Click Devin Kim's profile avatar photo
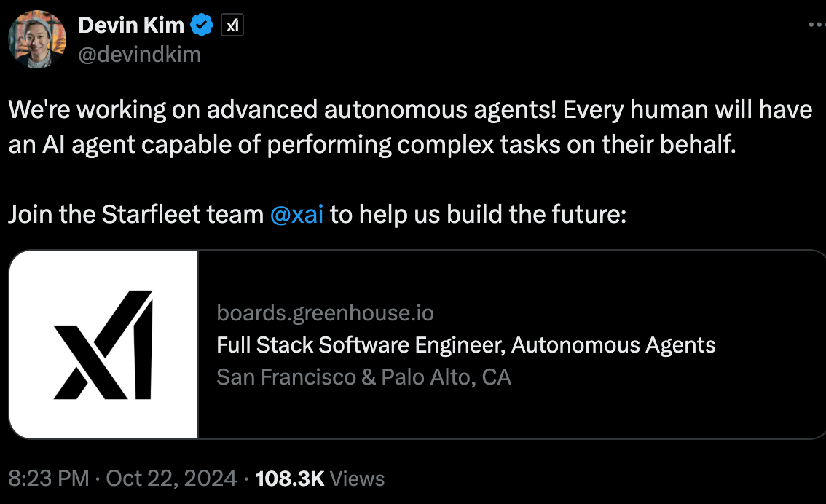The image size is (826, 504). pyautogui.click(x=37, y=40)
